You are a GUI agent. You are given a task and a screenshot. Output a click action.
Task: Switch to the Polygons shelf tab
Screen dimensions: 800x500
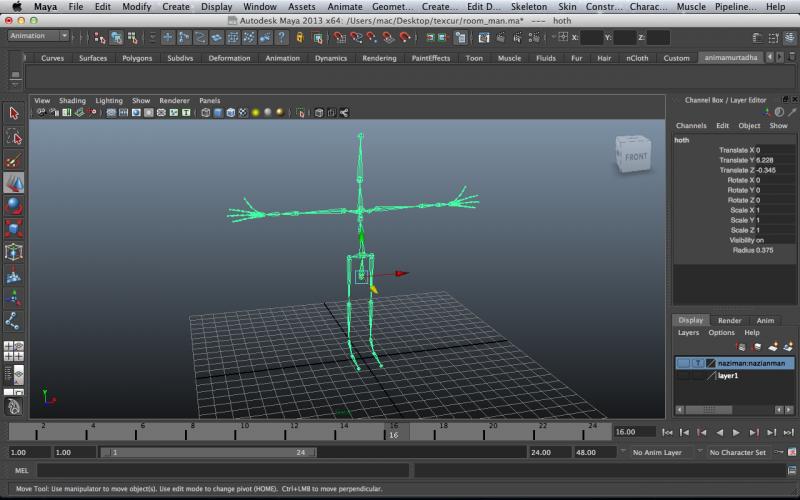coord(137,58)
